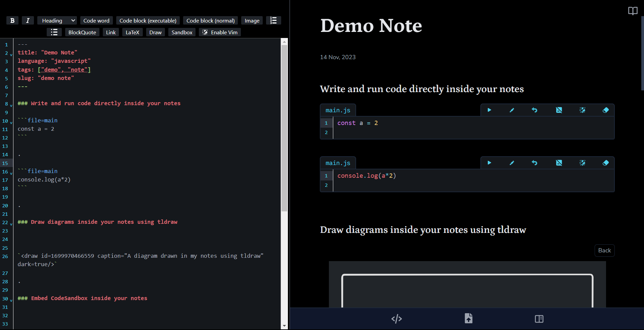Collapse the fold arrow at line 30

point(11,300)
